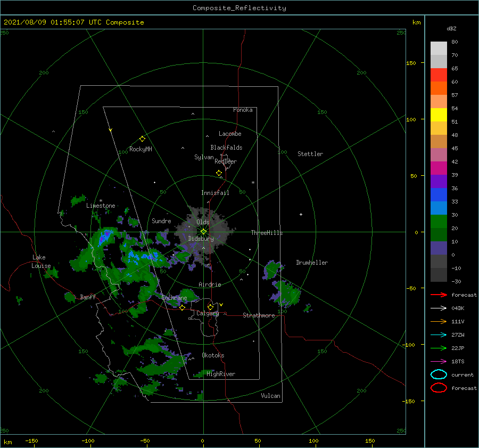Pick the orange 57-60 dBZ swatch

439,88
